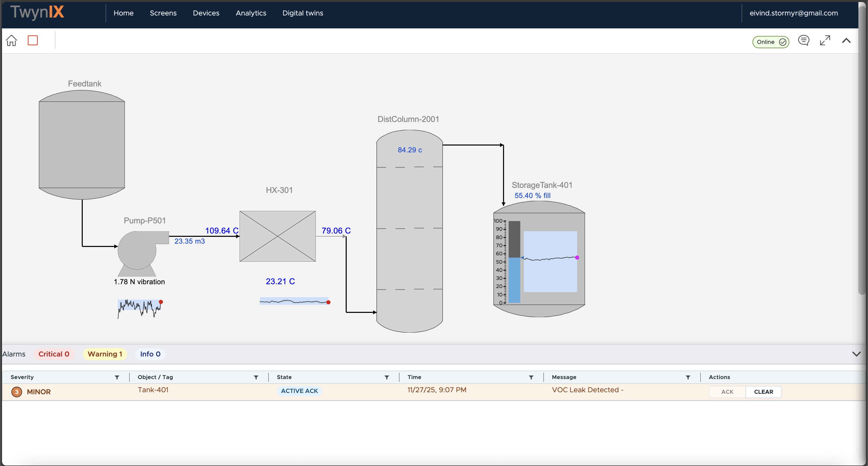
Task: Filter the Severity column
Action: 117,377
